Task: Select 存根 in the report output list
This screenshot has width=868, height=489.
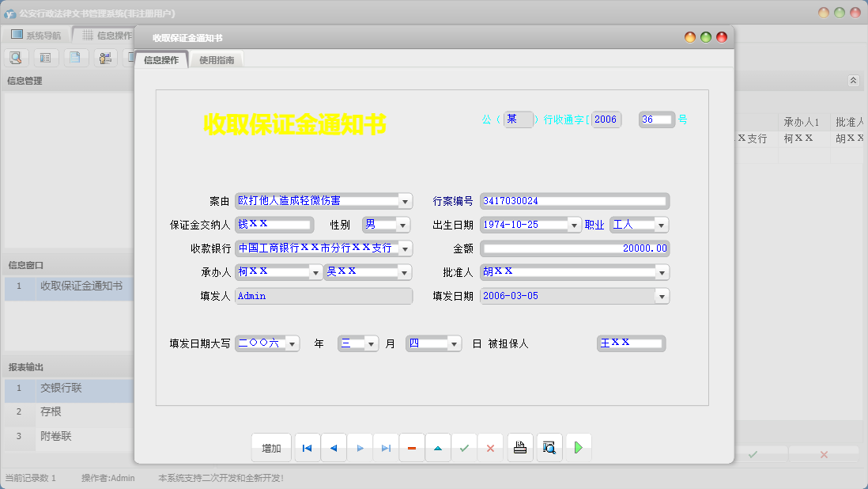Action: click(x=51, y=412)
